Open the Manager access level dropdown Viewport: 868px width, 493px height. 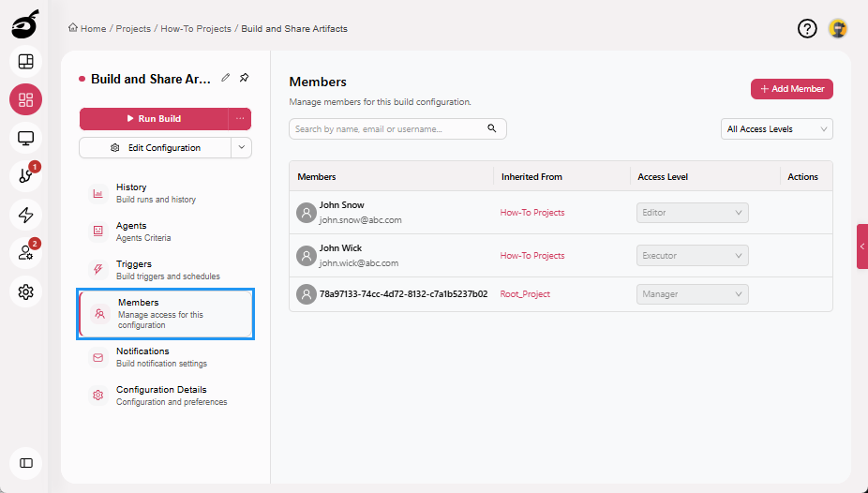point(693,294)
